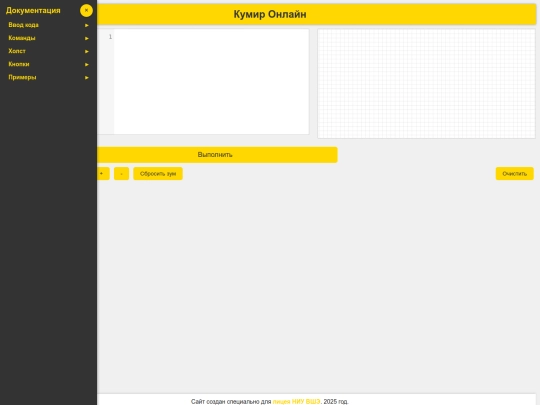The height and width of the screenshot is (405, 540).
Task: Follow the лицея НИУ ВШЭ link
Action: click(x=296, y=402)
